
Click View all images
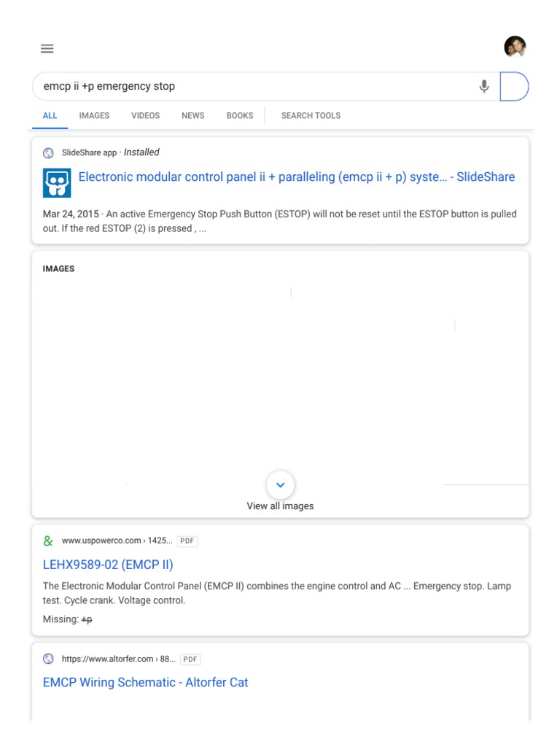280,506
